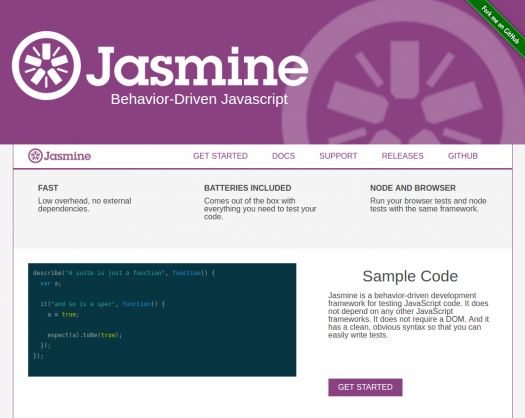Open the GITHUB nav menu item
The image size is (525, 418).
coord(463,156)
